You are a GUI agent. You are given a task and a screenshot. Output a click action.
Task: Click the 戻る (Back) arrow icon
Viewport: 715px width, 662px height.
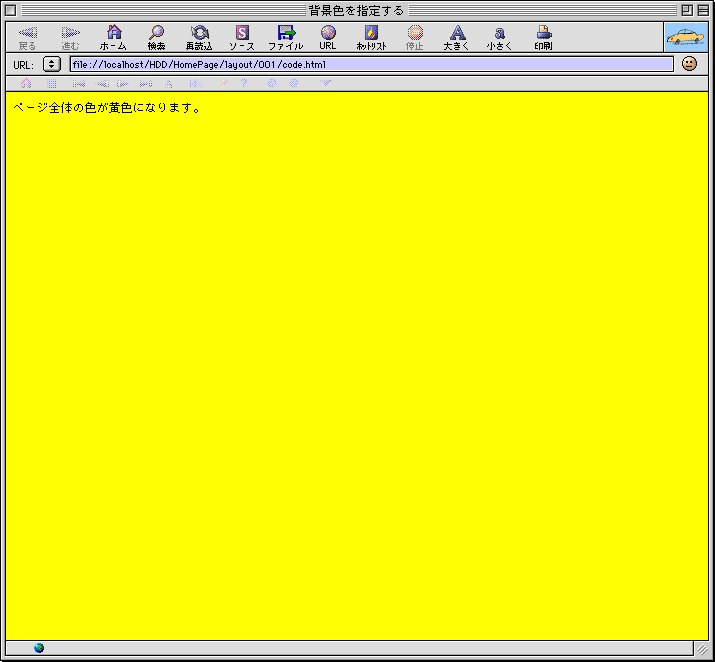tap(28, 32)
